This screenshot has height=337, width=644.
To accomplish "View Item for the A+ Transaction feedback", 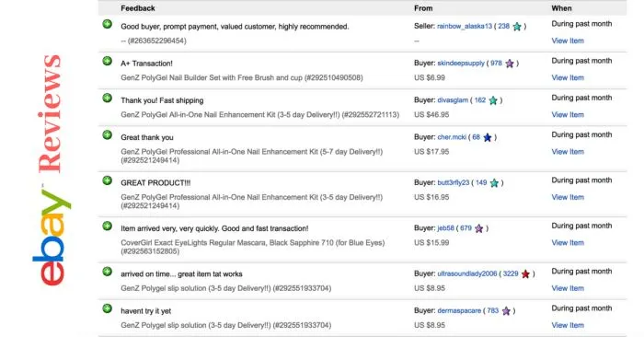I will (568, 77).
